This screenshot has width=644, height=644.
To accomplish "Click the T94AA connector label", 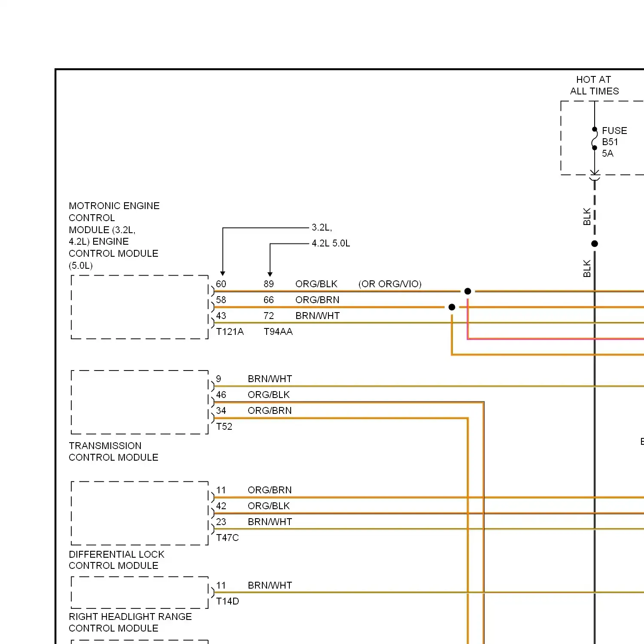I will click(278, 331).
